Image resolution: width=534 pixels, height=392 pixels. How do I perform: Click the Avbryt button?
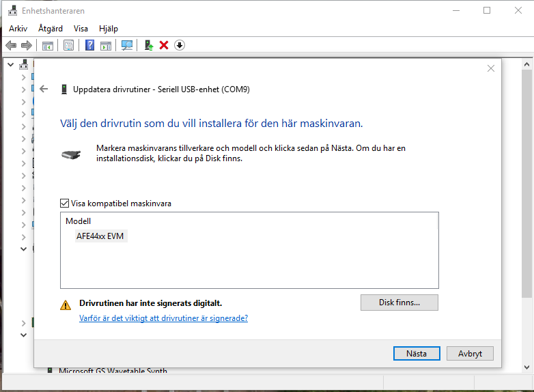point(470,354)
